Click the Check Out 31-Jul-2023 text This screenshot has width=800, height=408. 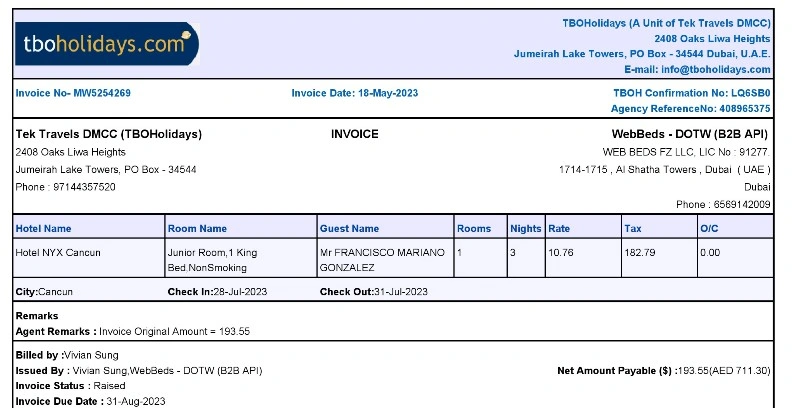(373, 292)
